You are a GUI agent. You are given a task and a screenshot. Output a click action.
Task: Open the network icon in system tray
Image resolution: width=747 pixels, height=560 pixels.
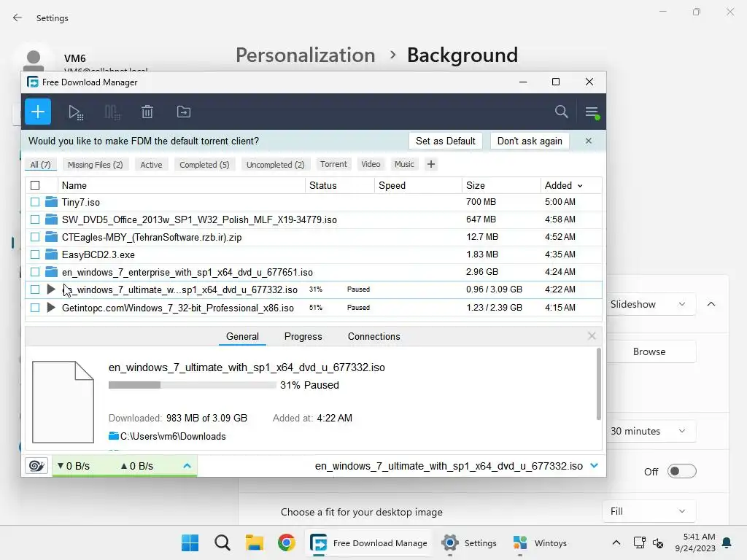[639, 542]
